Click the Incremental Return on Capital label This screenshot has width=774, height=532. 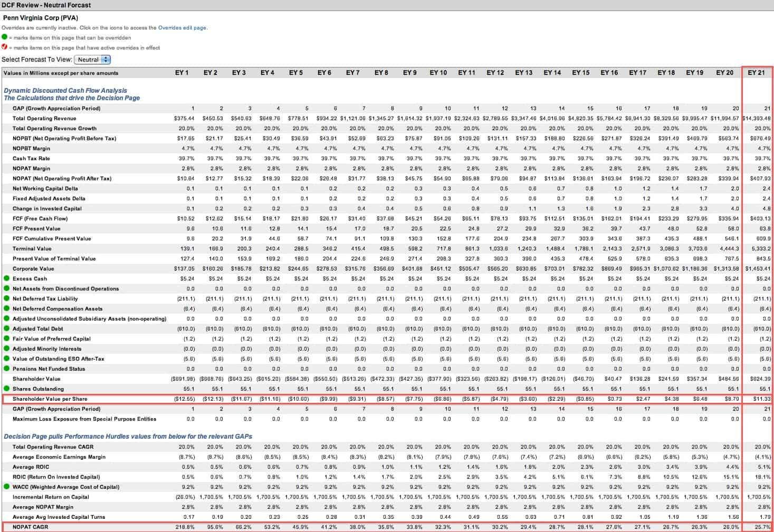(x=51, y=497)
